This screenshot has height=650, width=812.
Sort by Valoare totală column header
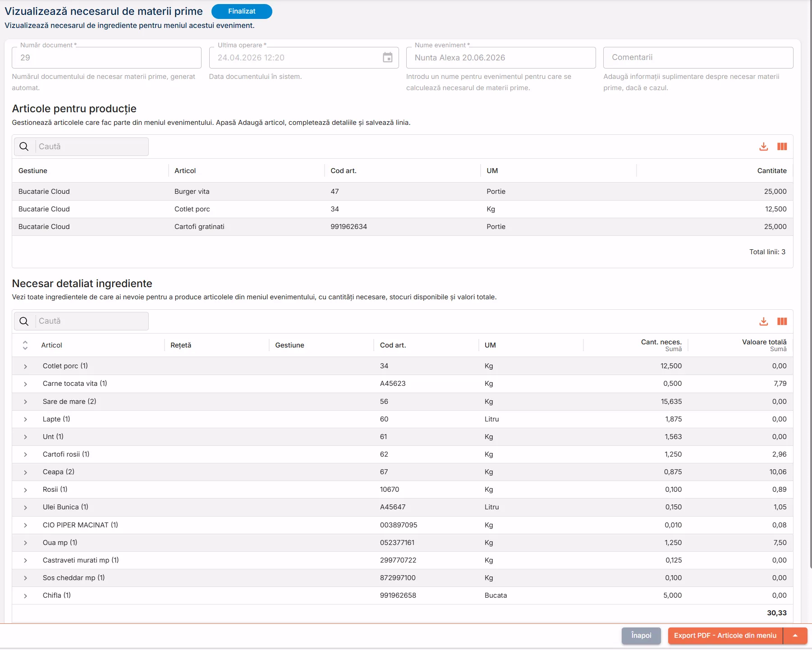pyautogui.click(x=764, y=342)
